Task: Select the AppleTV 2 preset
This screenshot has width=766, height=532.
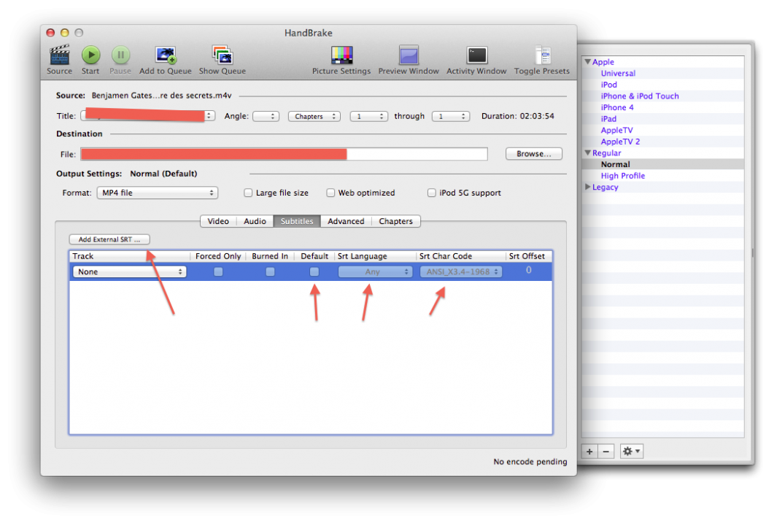Action: tap(620, 142)
